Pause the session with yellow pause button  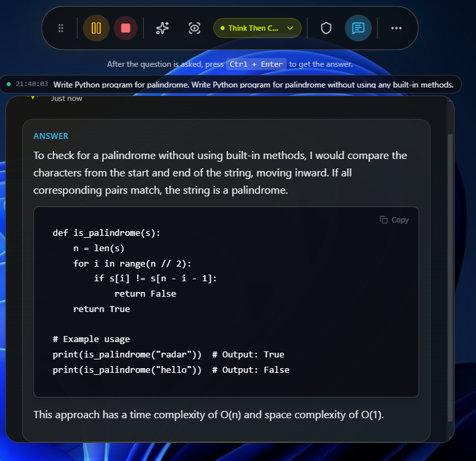(x=96, y=28)
